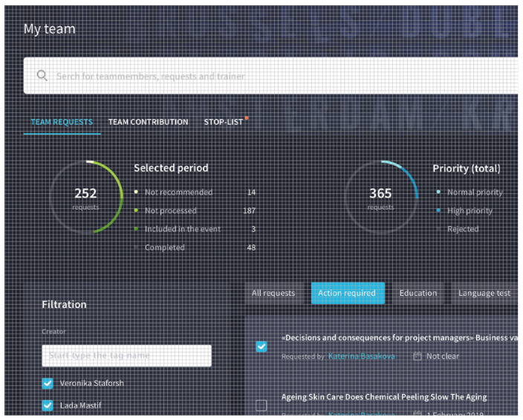Click the 252 requests donut chart

click(86, 197)
